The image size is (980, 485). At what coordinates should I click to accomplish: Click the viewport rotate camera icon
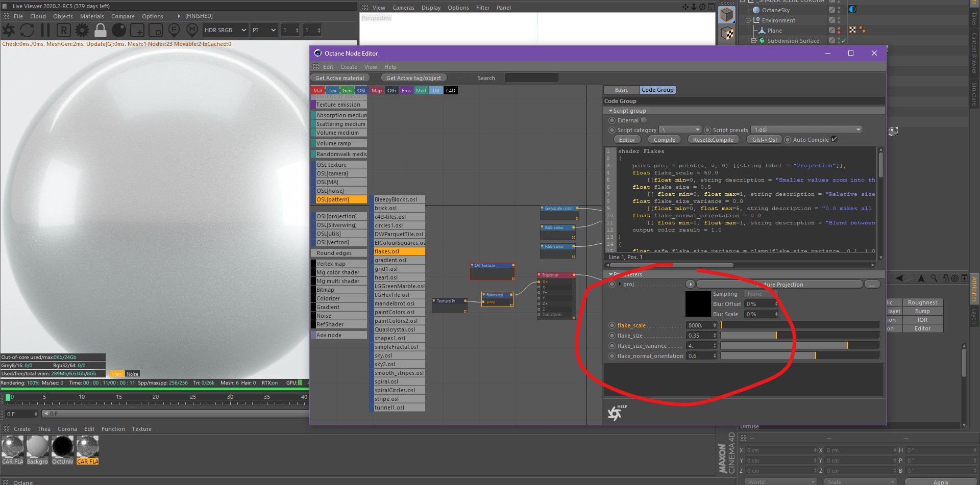point(702,7)
